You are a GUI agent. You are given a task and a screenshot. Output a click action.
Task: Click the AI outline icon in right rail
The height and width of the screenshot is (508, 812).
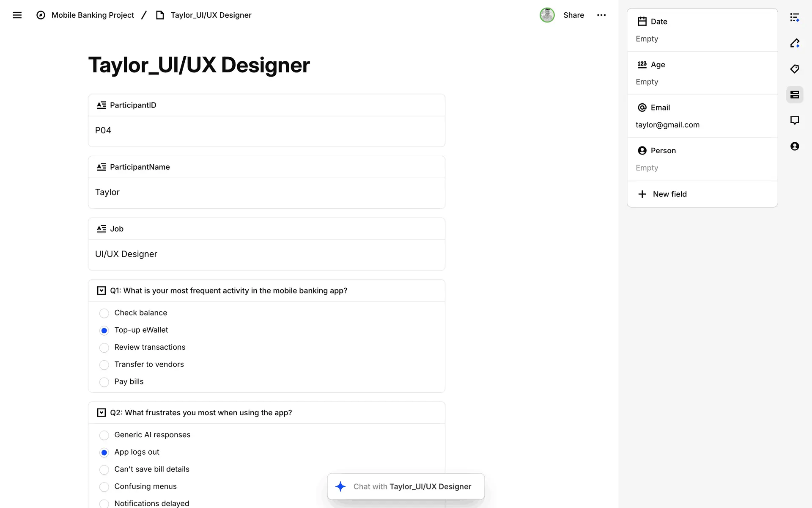pos(795,17)
